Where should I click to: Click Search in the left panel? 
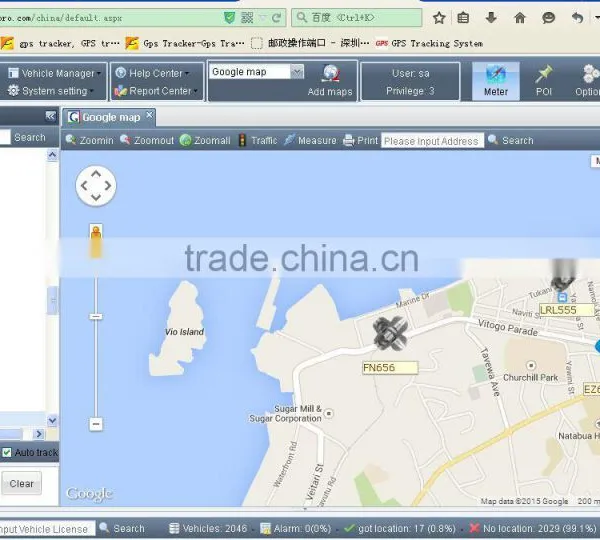click(x=29, y=137)
